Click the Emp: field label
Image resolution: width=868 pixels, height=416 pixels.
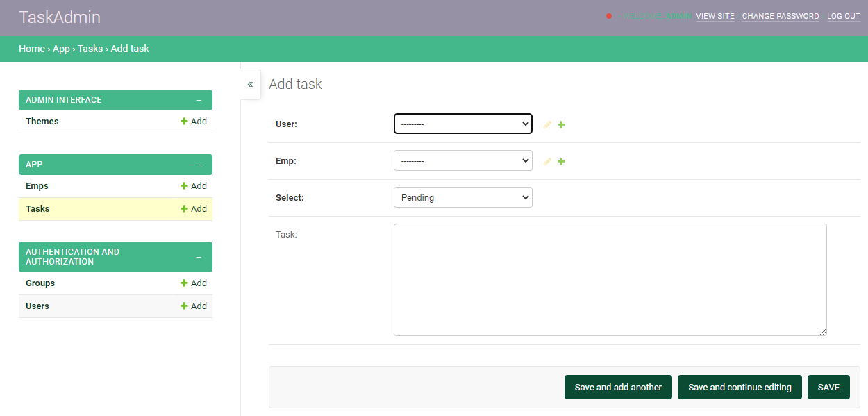tap(286, 161)
